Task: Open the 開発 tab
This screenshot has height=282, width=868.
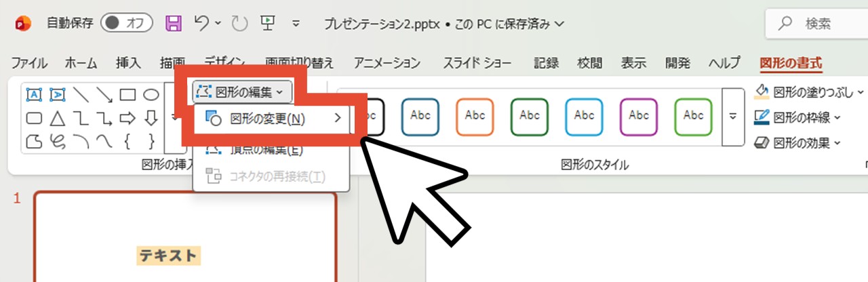Action: 677,64
